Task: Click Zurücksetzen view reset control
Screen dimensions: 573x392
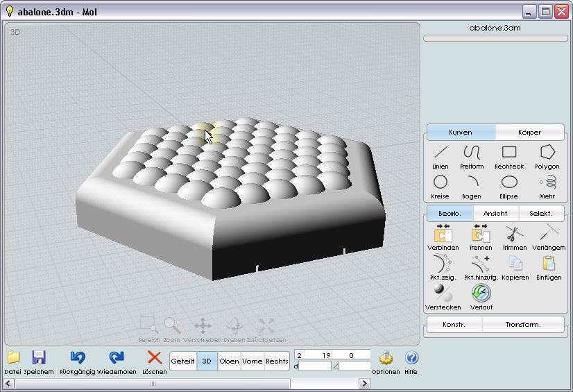Action: pos(266,330)
